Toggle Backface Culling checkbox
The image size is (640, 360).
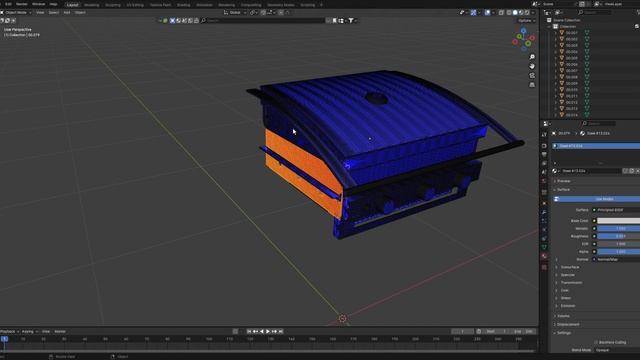point(596,342)
